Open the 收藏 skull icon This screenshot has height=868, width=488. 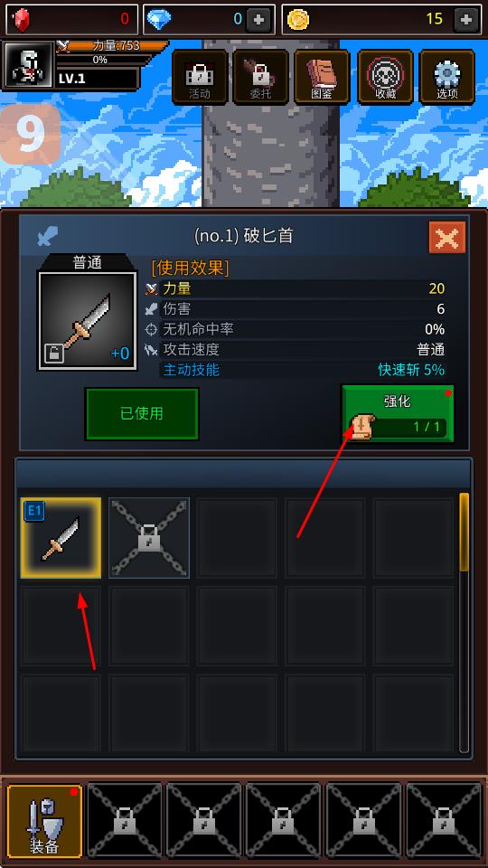tap(385, 77)
